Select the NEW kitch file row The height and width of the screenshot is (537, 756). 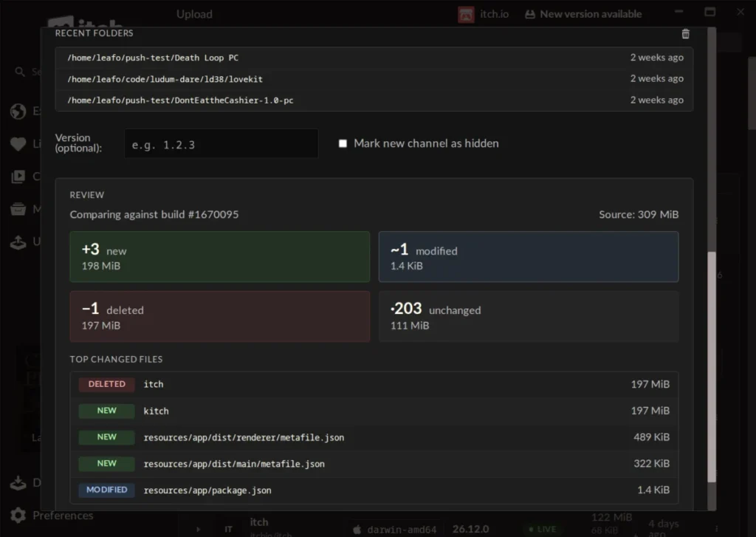click(374, 411)
